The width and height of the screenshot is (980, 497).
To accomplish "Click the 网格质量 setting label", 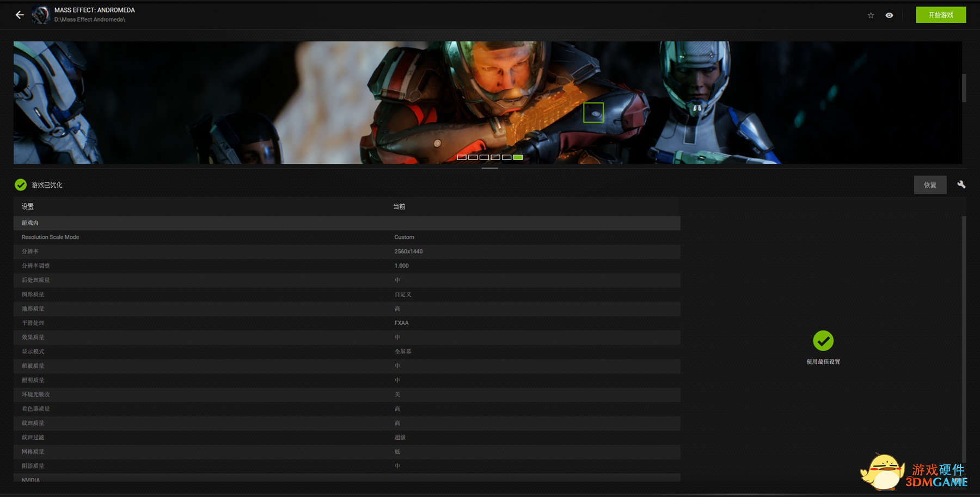I will [33, 451].
